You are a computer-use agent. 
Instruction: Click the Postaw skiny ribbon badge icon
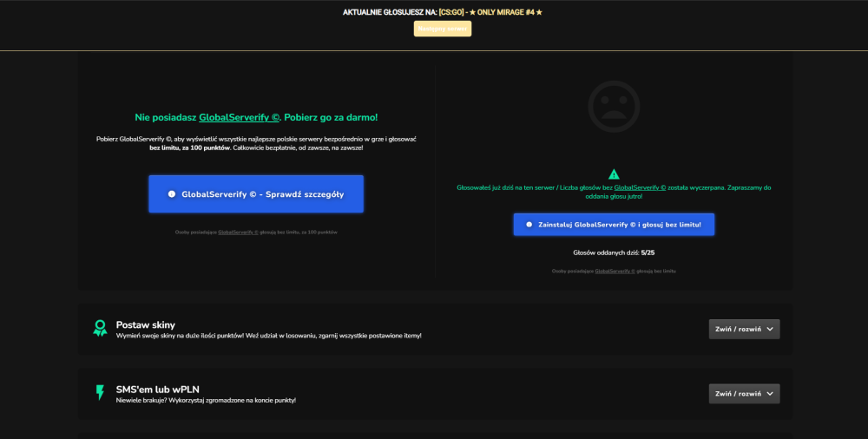[x=100, y=328]
